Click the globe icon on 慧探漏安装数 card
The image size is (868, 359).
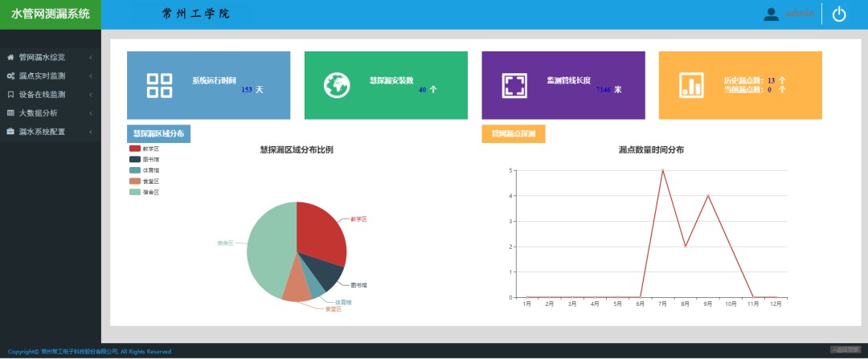click(x=337, y=85)
